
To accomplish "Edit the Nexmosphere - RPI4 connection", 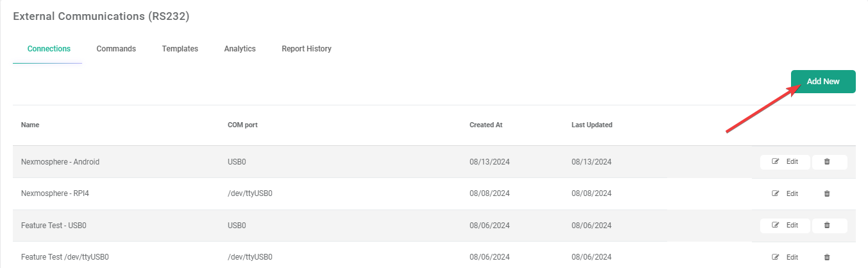I will coord(785,193).
